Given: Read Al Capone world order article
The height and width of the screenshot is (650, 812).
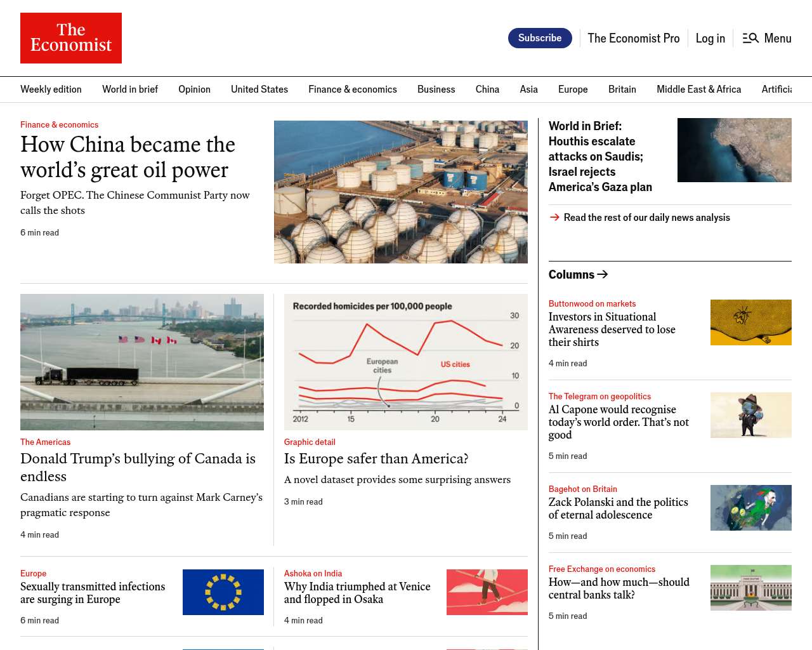Looking at the screenshot, I should [619, 422].
